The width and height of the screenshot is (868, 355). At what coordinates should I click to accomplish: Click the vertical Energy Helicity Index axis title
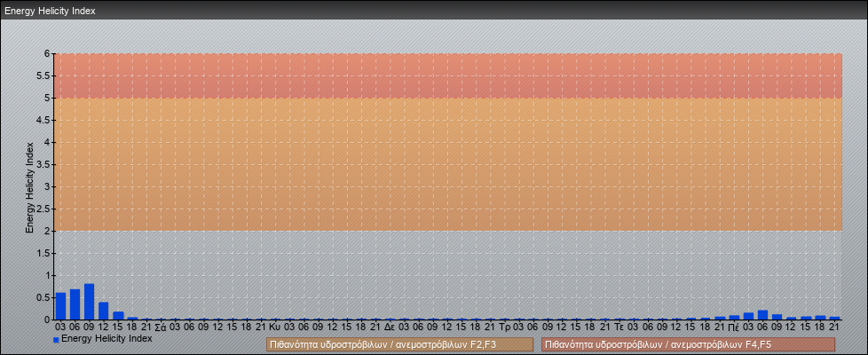[x=29, y=186]
